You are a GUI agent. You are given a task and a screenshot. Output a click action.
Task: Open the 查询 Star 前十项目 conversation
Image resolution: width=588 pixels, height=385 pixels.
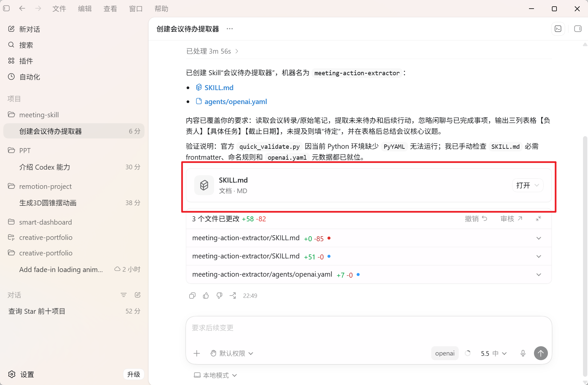[x=74, y=311]
